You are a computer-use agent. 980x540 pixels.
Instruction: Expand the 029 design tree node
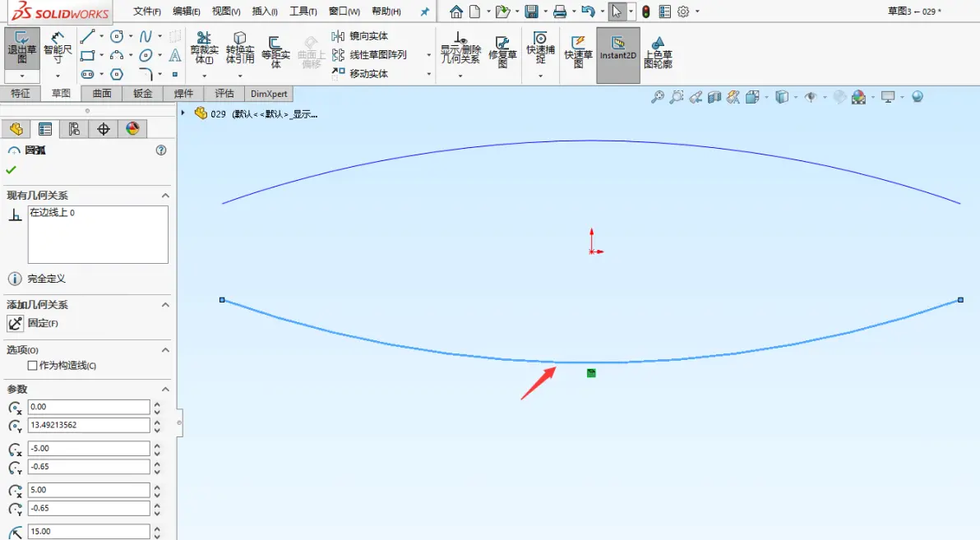tap(183, 113)
